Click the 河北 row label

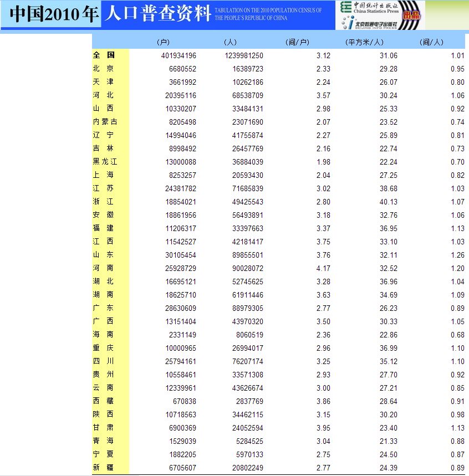(x=103, y=95)
